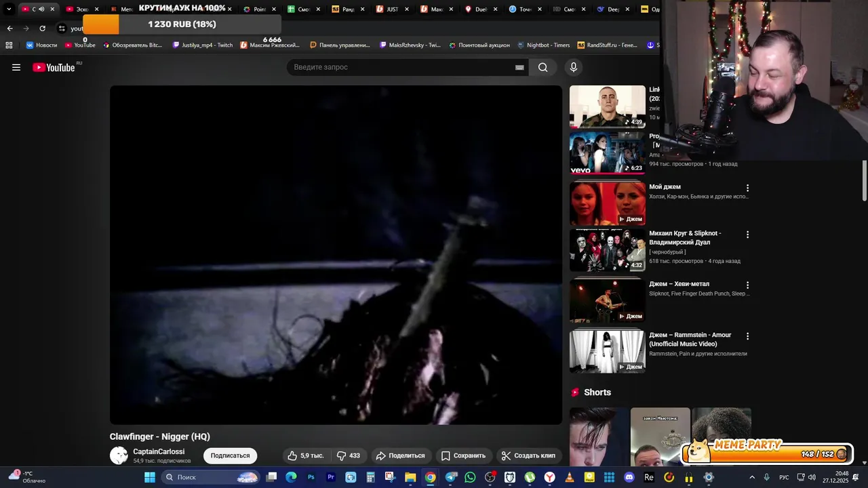Screen dimensions: 868x488
Task: Open the weather widget showing -1°C
Action: point(27,477)
